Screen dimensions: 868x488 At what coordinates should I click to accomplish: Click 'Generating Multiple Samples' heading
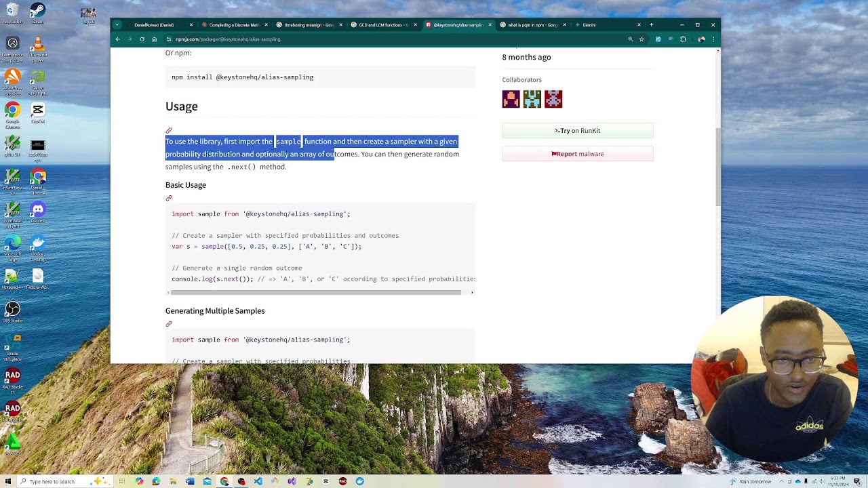[x=215, y=311]
